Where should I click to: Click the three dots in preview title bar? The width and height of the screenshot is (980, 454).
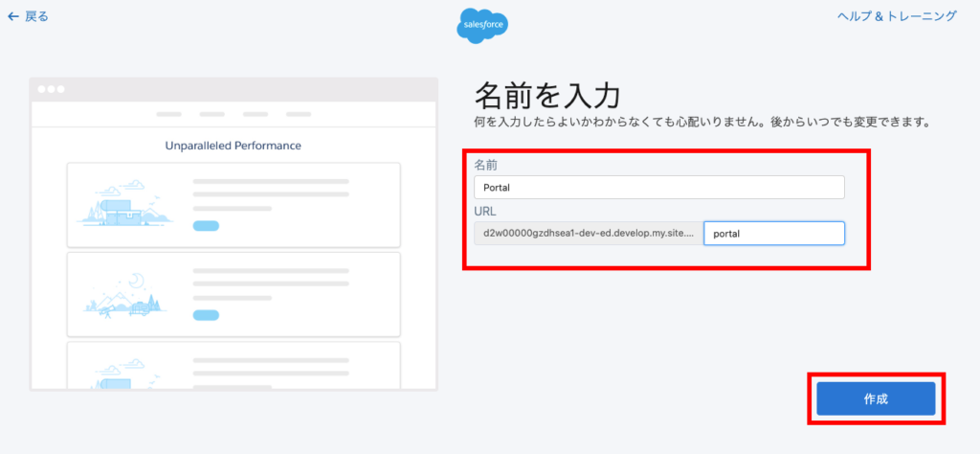tap(52, 89)
